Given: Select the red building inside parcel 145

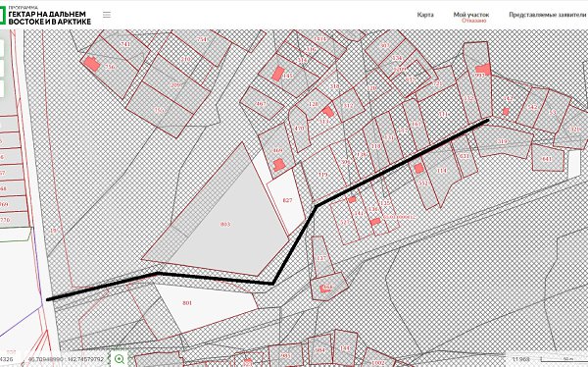Looking at the screenshot, I should coord(277,74).
